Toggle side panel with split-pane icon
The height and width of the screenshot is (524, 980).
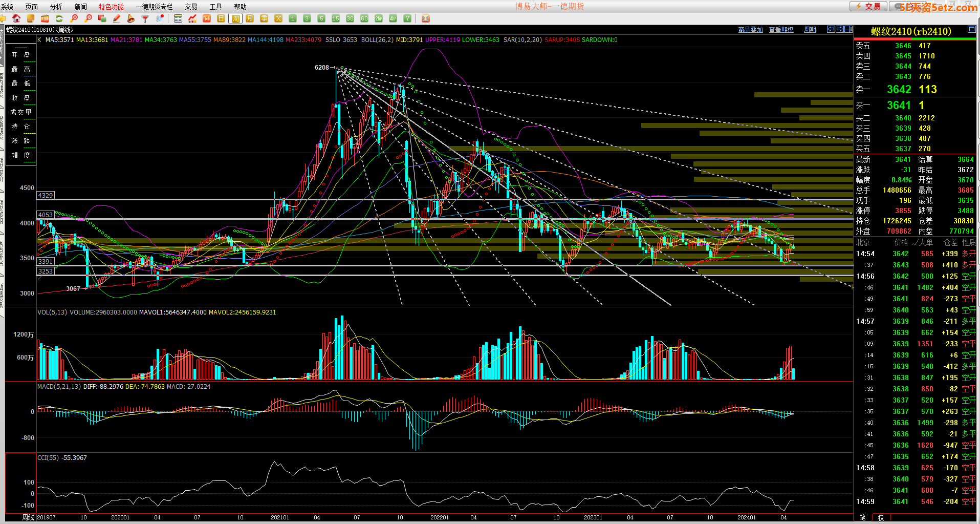(848, 29)
